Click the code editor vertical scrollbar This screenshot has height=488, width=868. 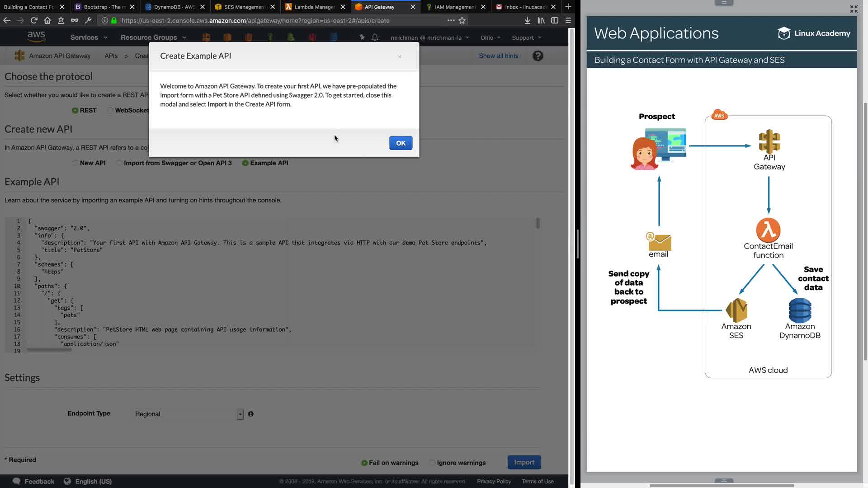point(538,223)
